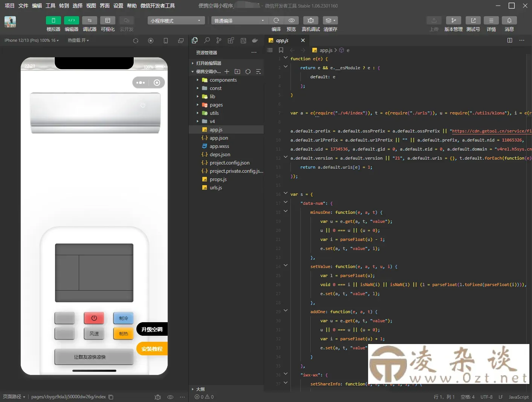Toggle bookmark icon in breadcrumb bar

(x=281, y=50)
